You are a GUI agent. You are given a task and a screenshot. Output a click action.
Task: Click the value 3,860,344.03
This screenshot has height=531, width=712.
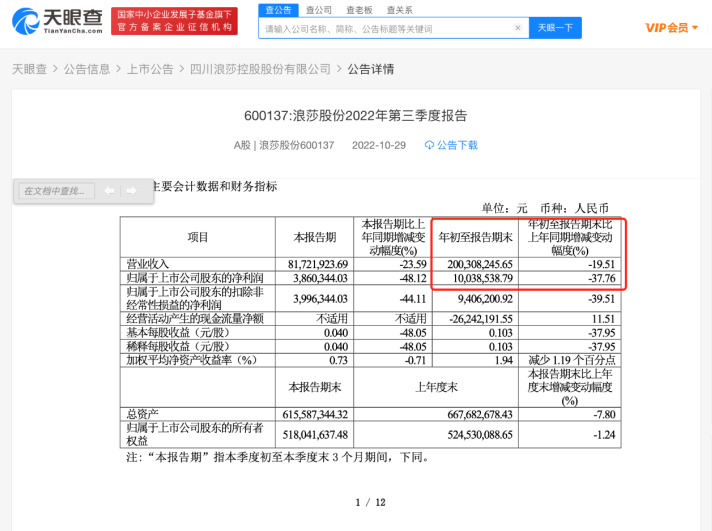(320, 278)
